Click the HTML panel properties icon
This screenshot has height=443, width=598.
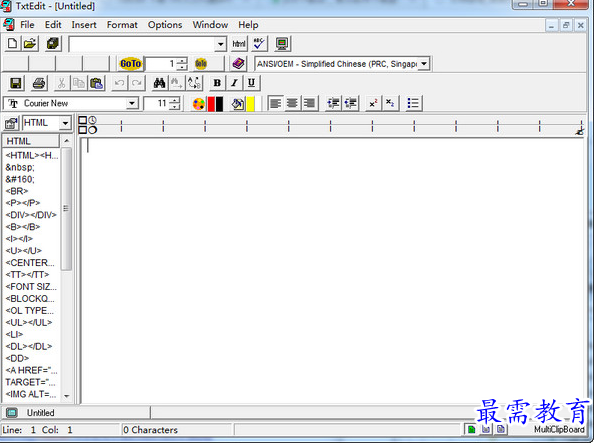coord(11,123)
